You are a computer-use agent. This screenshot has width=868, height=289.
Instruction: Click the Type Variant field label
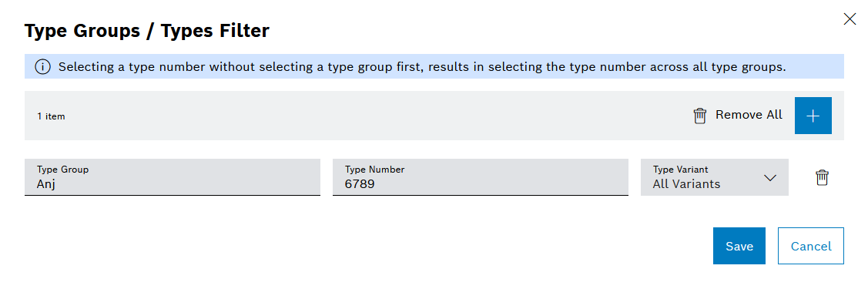click(680, 170)
